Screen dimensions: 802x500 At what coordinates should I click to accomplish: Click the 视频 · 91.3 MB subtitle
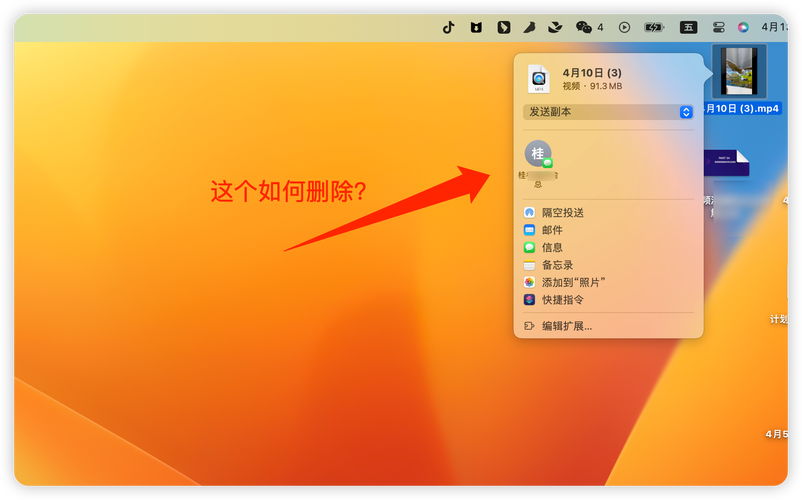pos(592,86)
